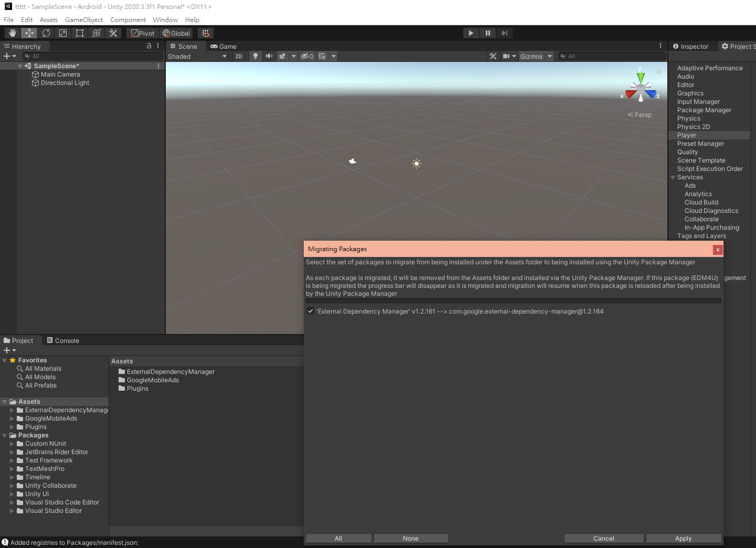
Task: Focus the Hierarchy search field
Action: click(93, 56)
